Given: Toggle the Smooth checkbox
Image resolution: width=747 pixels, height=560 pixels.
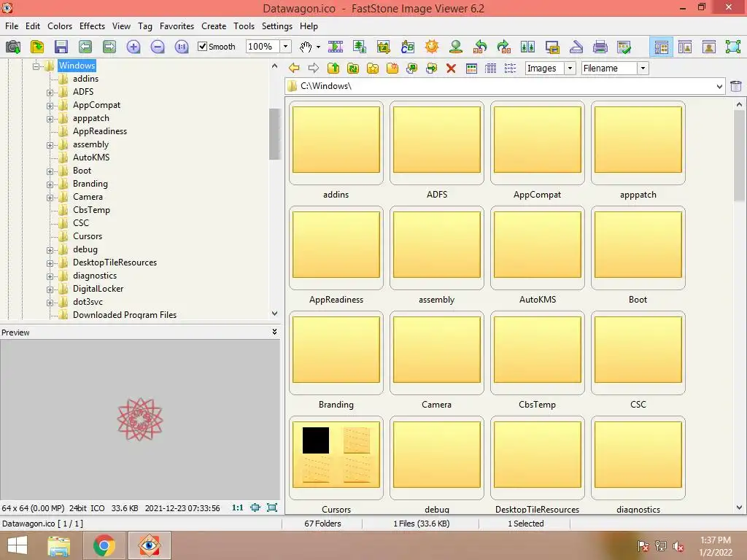Looking at the screenshot, I should point(203,46).
